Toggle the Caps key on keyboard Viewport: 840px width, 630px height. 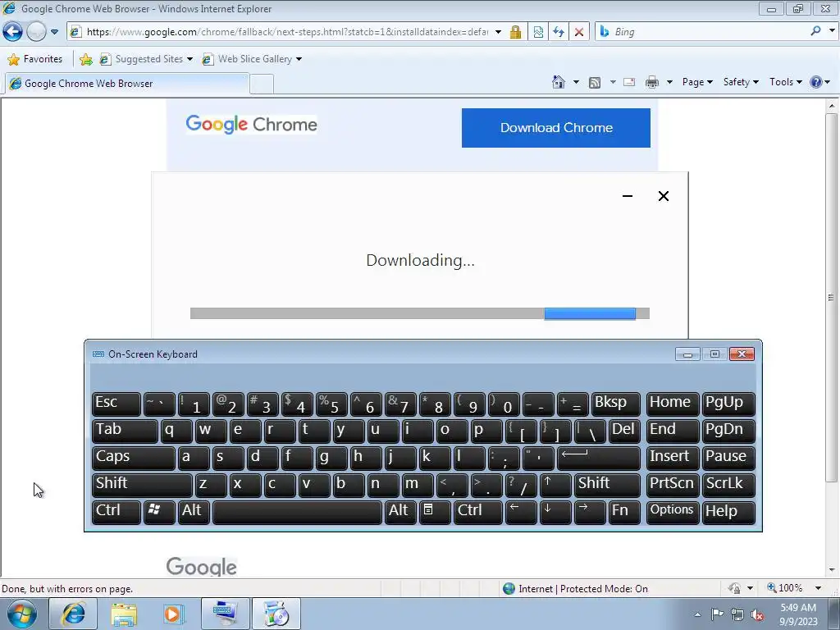134,458
